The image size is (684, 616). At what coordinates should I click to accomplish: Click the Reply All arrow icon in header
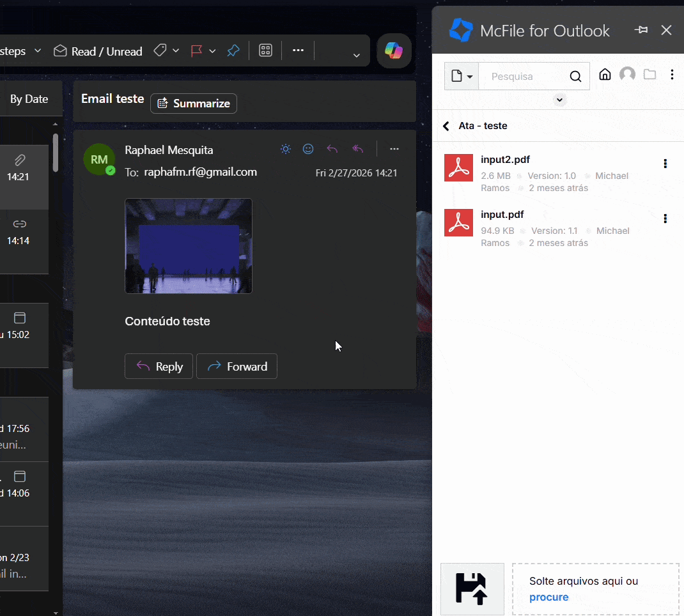358,149
